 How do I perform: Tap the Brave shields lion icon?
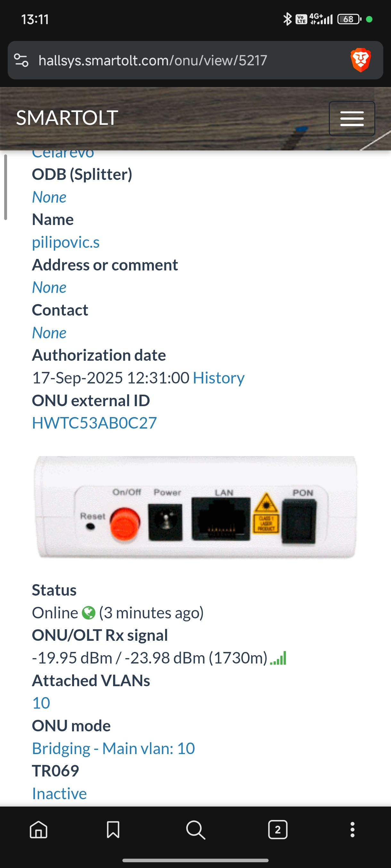pos(361,60)
